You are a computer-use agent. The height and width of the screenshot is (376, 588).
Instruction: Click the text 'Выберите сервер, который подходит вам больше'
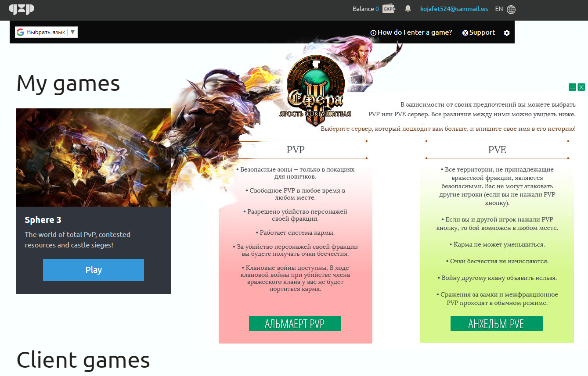[x=395, y=129]
